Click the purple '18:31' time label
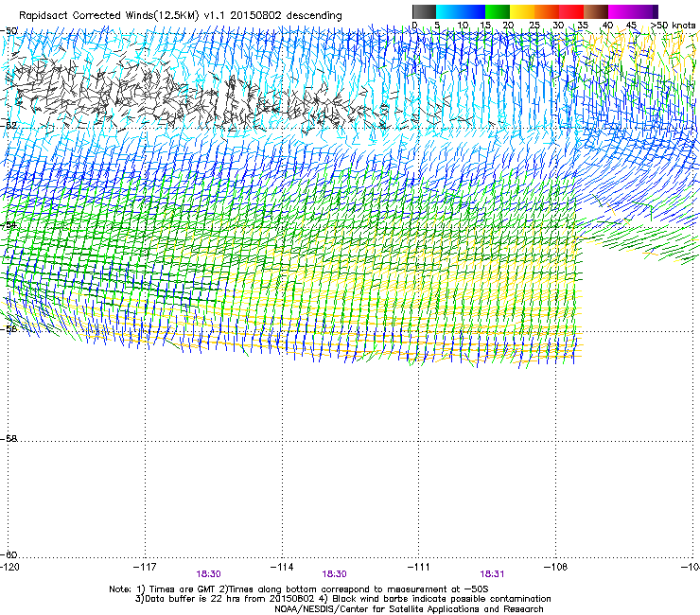This screenshot has width=700, height=615. [x=492, y=574]
